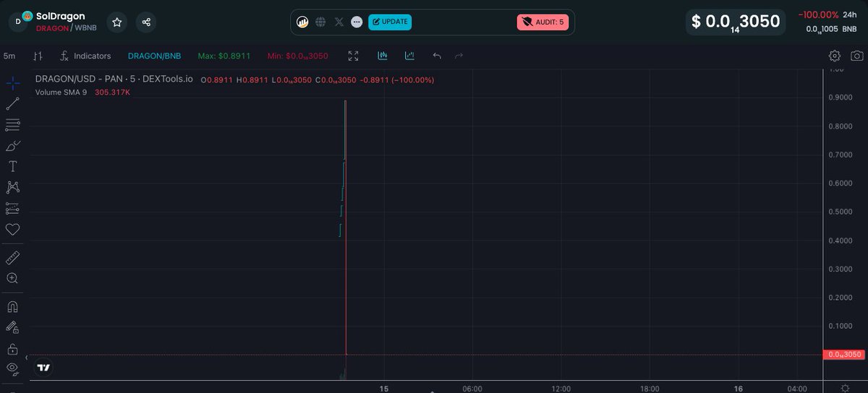Click the -100.00% 24h change
The image size is (868, 393).
pos(818,14)
